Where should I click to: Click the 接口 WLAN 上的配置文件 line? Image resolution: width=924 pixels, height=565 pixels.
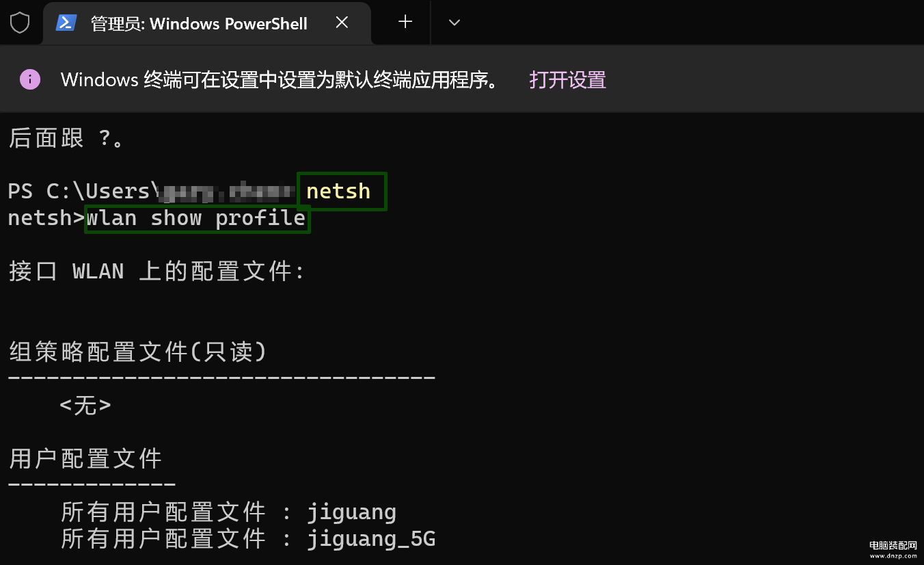coord(157,272)
